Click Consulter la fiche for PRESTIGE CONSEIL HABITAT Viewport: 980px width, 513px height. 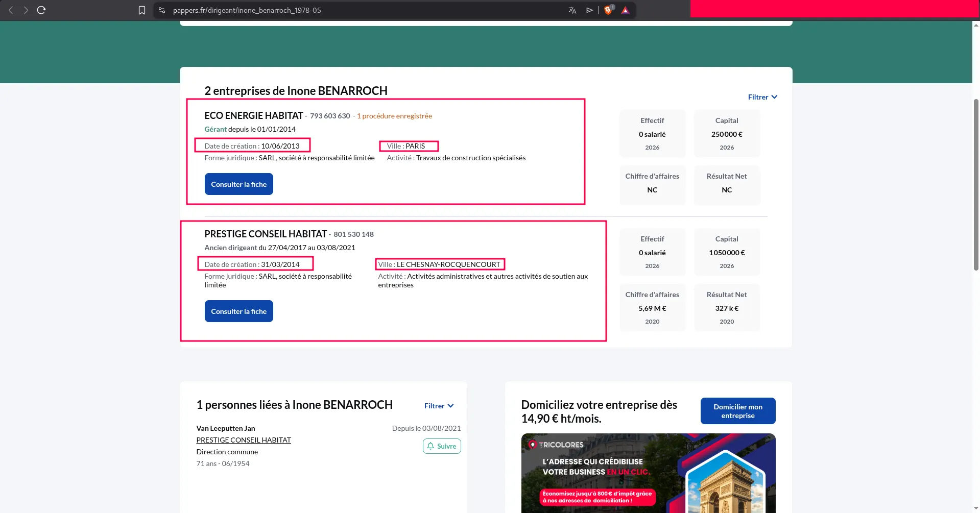pos(238,311)
